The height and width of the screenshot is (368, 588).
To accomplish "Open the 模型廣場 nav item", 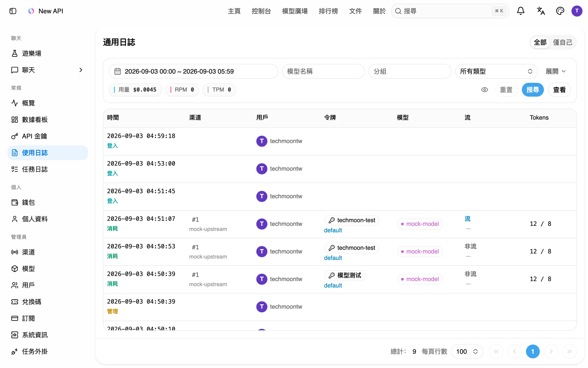I will coord(295,11).
